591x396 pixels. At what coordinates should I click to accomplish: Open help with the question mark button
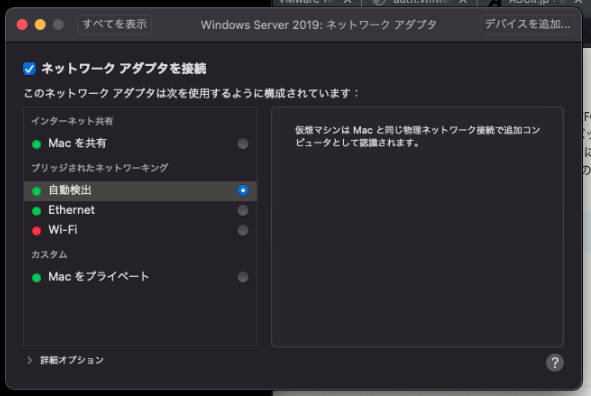click(x=555, y=362)
